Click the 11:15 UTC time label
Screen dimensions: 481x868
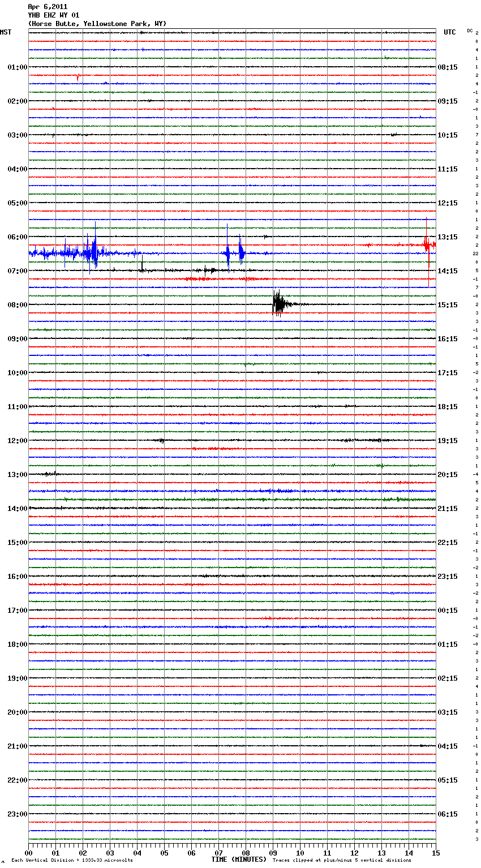pyautogui.click(x=448, y=169)
